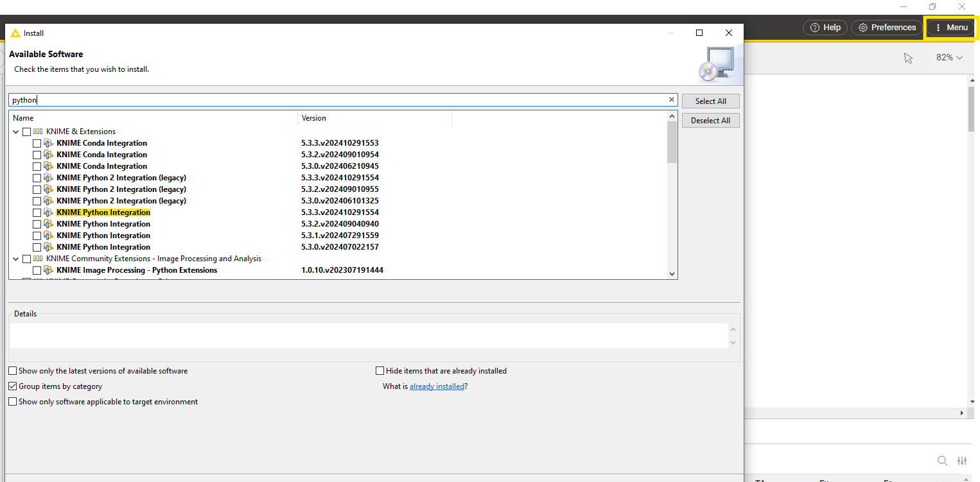This screenshot has width=980, height=482.
Task: Click the software list scroll up arrow
Action: [672, 116]
